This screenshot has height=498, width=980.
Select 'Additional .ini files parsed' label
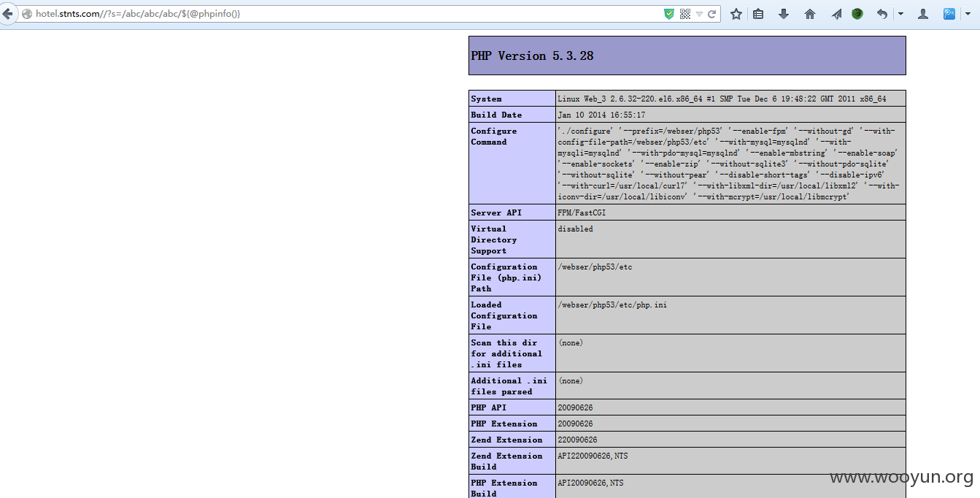click(512, 386)
